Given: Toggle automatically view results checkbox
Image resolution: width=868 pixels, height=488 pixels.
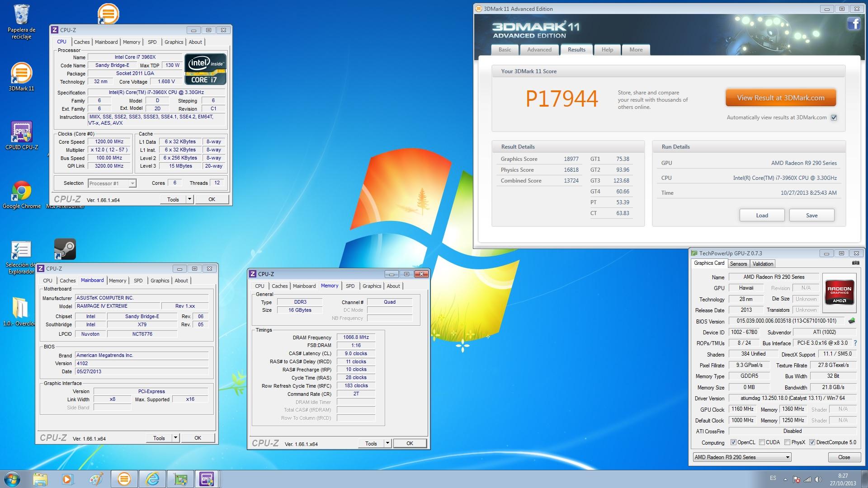Looking at the screenshot, I should tap(834, 117).
